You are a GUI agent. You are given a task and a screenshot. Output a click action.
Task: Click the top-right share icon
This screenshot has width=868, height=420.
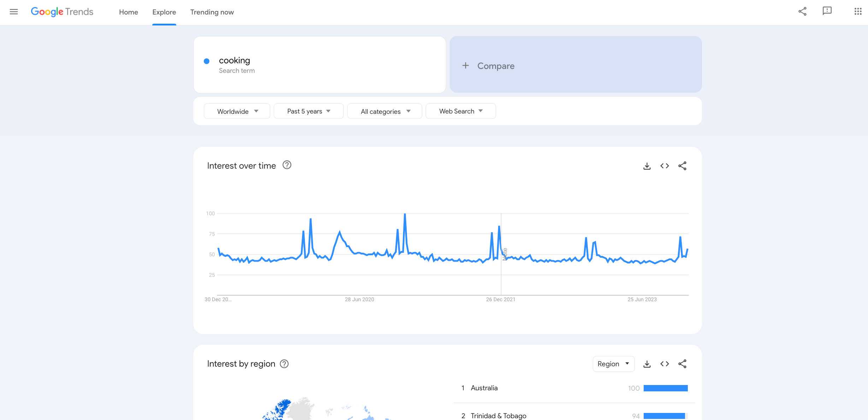tap(802, 12)
